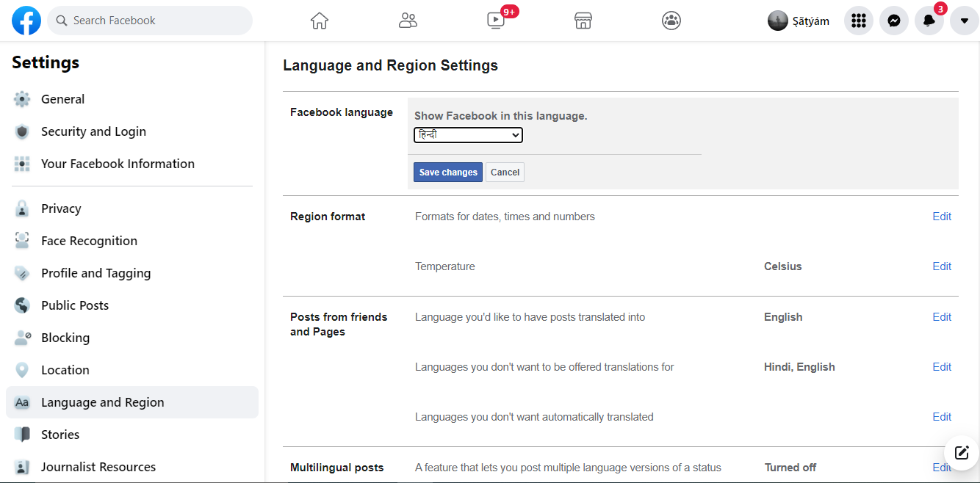Open Location settings

(132, 370)
